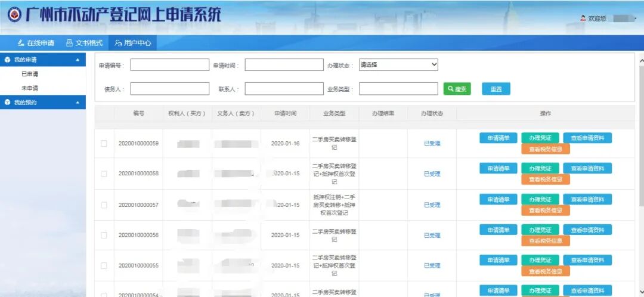Click 办理凭证 for row 2020010000057

pos(540,199)
